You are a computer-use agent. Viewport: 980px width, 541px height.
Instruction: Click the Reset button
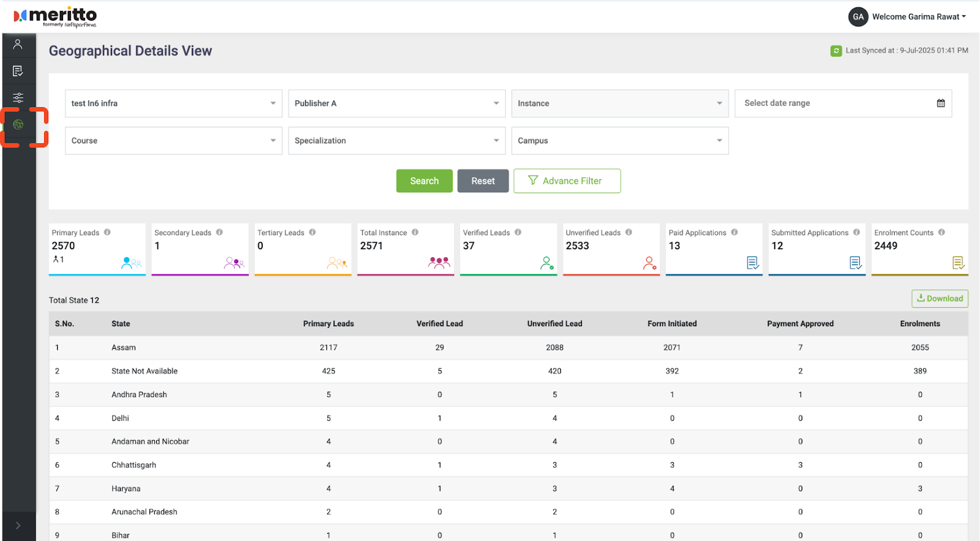pyautogui.click(x=483, y=181)
